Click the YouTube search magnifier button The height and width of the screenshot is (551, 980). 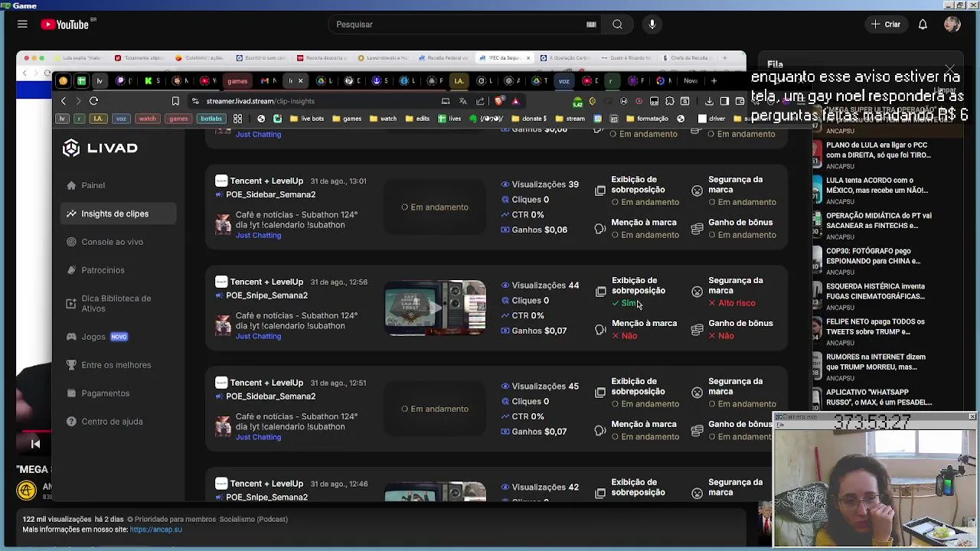point(617,24)
